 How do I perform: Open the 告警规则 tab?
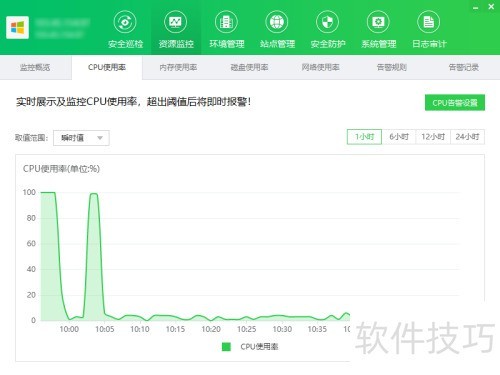point(392,68)
